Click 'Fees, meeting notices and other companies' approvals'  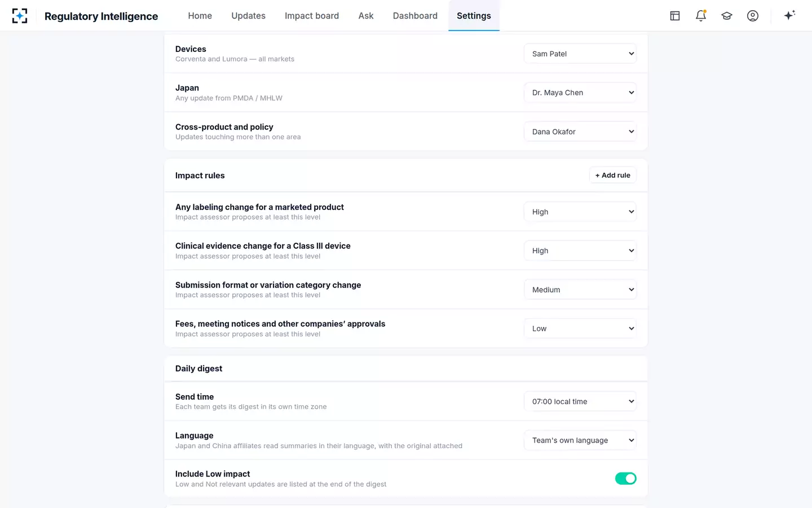tap(280, 324)
